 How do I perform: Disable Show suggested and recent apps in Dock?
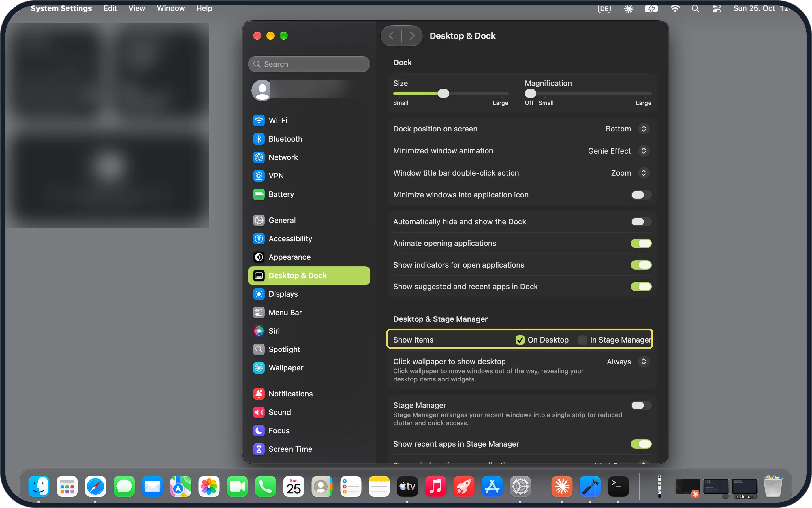[x=641, y=287]
